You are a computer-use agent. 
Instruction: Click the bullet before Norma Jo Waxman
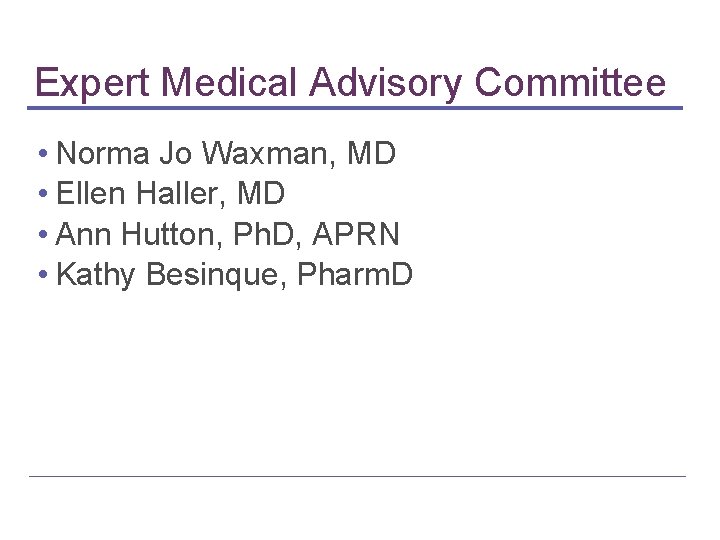pos(46,155)
